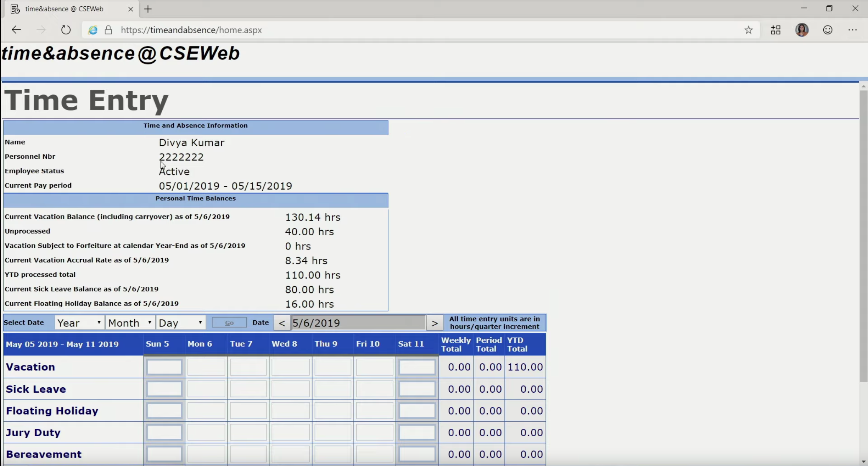Open browser settings ellipsis menu
Screen dimensions: 868x466
853,30
